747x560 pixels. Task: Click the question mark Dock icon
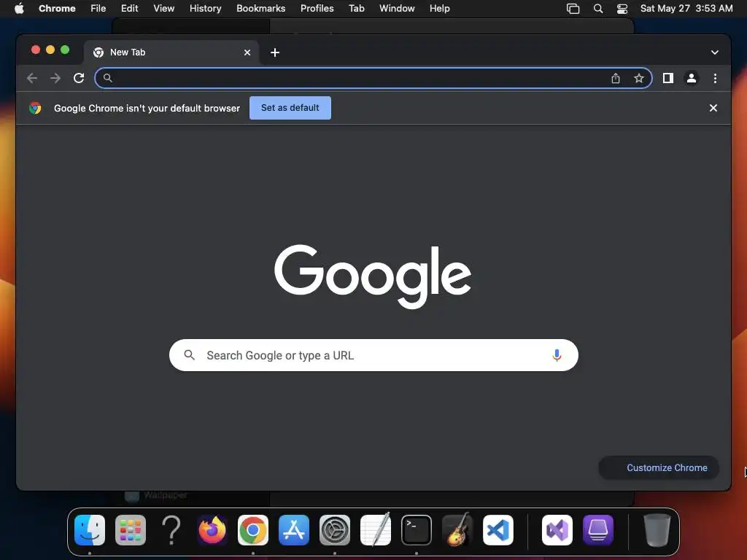pyautogui.click(x=171, y=530)
